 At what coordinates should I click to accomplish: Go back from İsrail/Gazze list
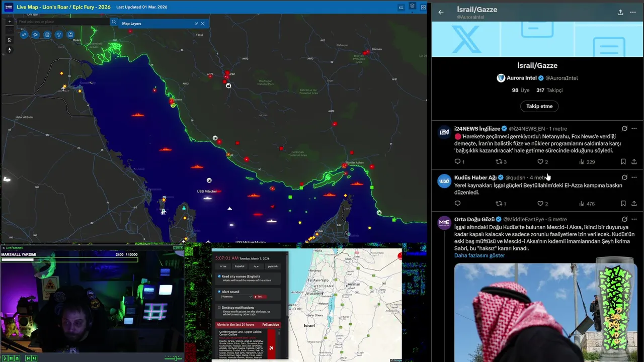tap(441, 12)
